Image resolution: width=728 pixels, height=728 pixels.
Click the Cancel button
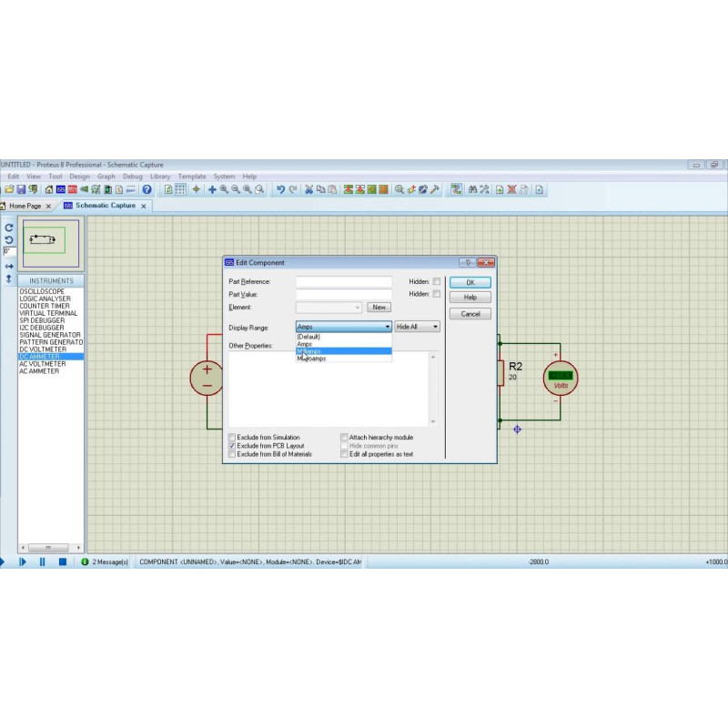tap(470, 314)
